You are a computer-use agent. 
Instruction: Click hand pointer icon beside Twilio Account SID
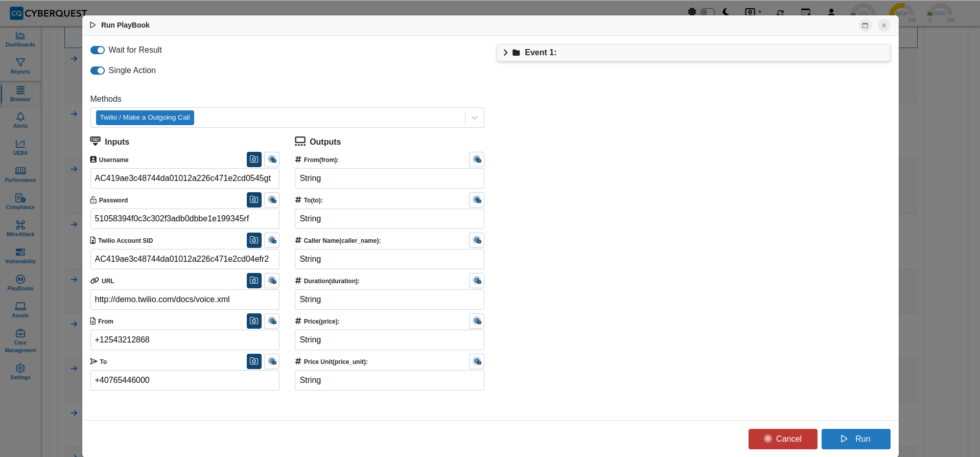(x=272, y=240)
